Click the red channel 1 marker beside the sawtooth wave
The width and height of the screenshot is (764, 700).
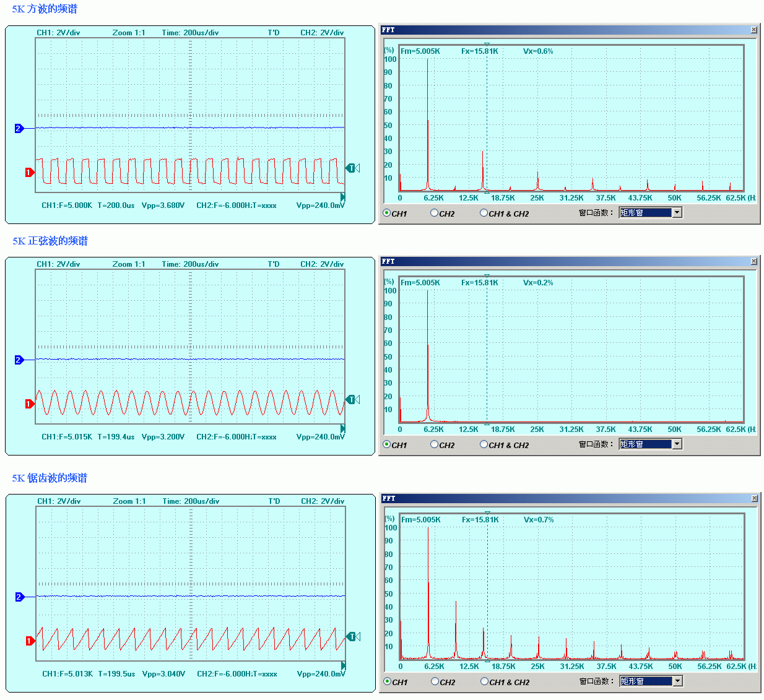click(x=29, y=641)
